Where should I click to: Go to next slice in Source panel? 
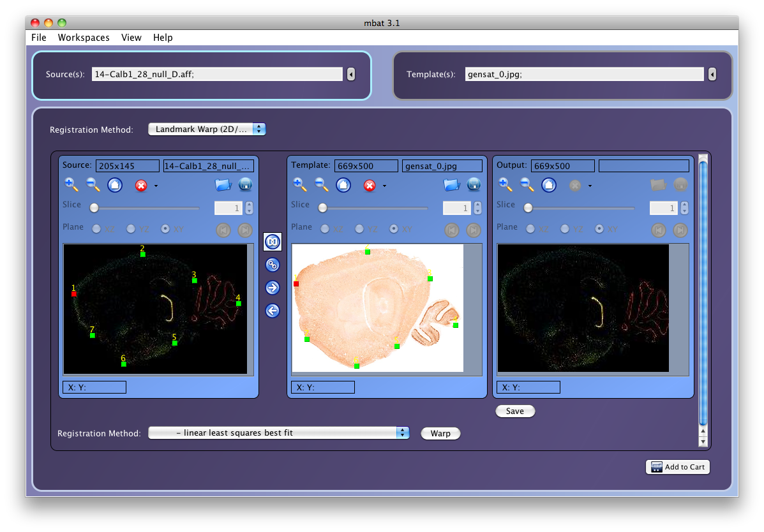click(244, 230)
